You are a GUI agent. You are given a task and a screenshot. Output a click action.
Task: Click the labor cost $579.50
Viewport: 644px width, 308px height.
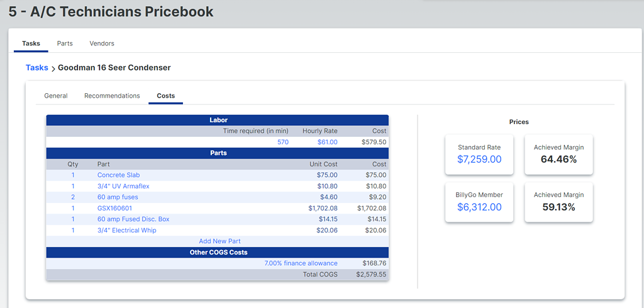coord(374,142)
